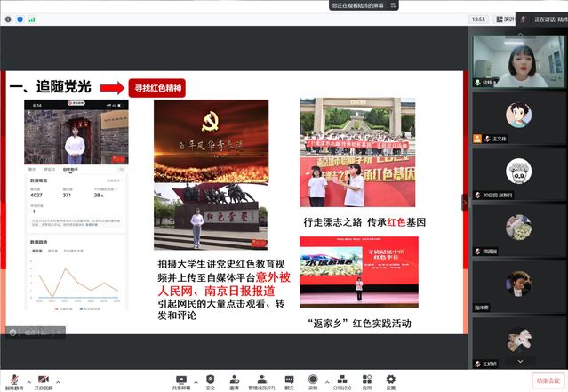The image size is (568, 392).
Task: Click the chat input box over slide
Action: [36, 332]
